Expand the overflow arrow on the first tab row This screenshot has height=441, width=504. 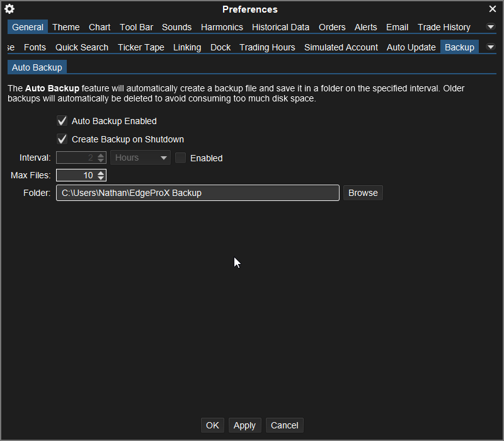coord(490,26)
